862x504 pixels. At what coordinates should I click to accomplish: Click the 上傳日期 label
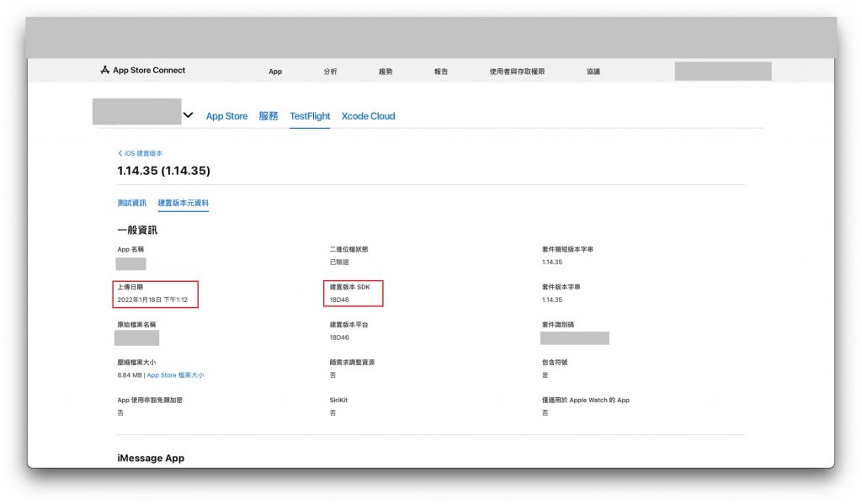pos(130,287)
